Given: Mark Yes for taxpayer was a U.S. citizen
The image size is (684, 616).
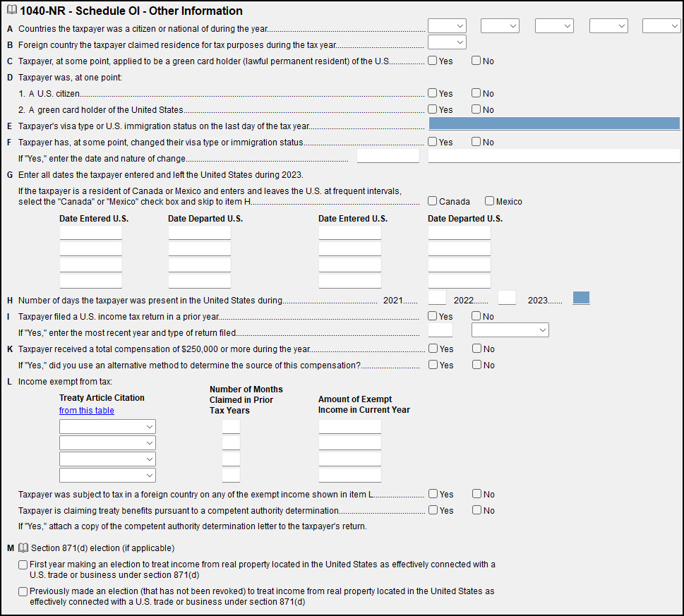Looking at the screenshot, I should pyautogui.click(x=432, y=93).
